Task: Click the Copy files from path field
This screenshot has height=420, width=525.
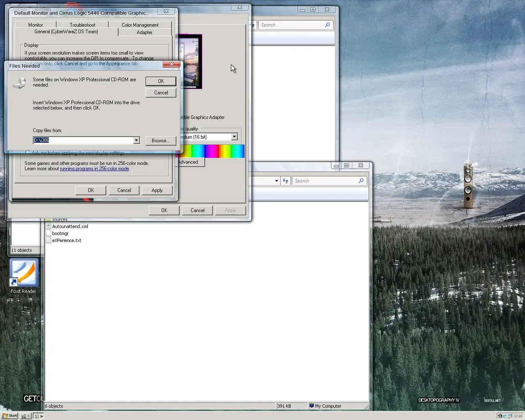Action: click(x=83, y=140)
